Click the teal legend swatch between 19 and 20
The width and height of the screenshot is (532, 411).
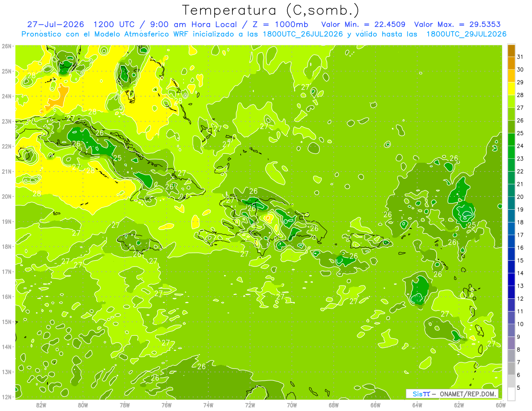(x=511, y=203)
